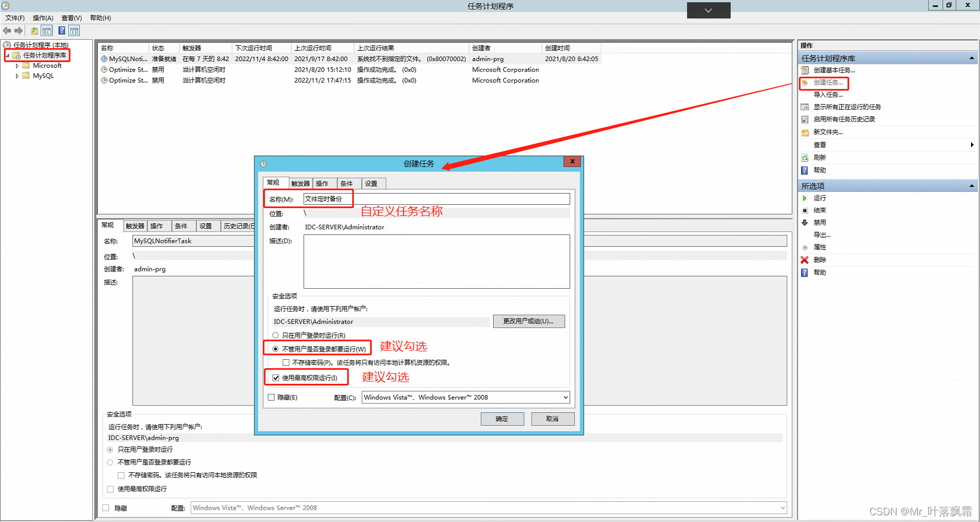Expand the Microsoft tree node arrow

coord(17,66)
